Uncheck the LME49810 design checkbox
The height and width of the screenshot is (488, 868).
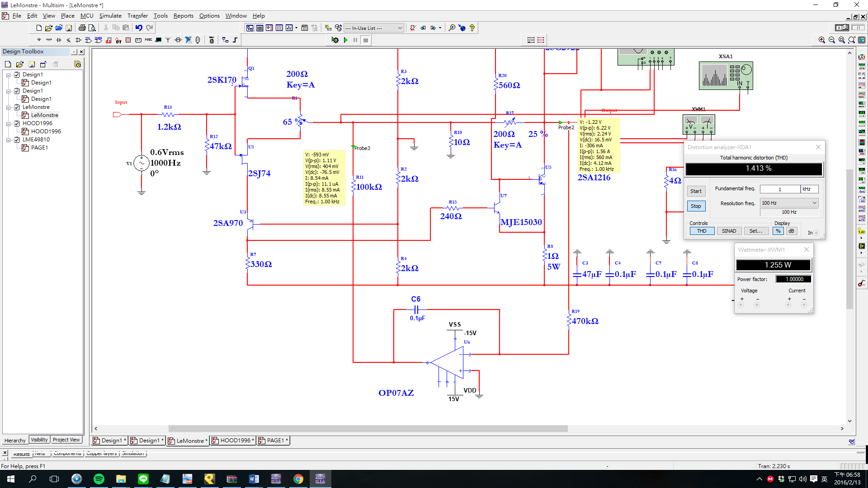pos(17,140)
